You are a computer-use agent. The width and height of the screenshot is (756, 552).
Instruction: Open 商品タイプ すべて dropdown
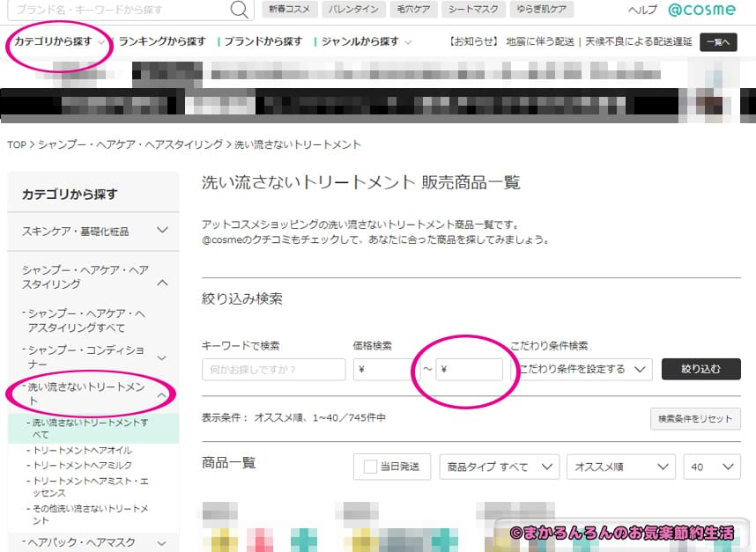click(x=499, y=467)
